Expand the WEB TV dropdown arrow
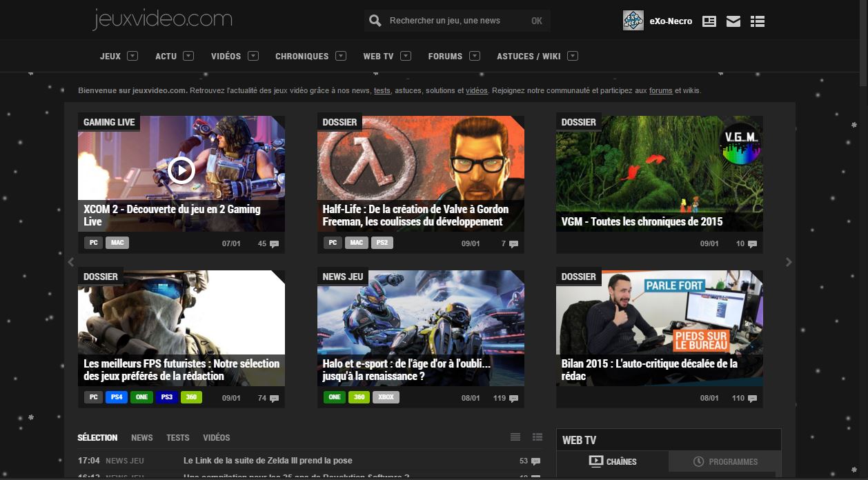This screenshot has width=868, height=480. [x=406, y=56]
